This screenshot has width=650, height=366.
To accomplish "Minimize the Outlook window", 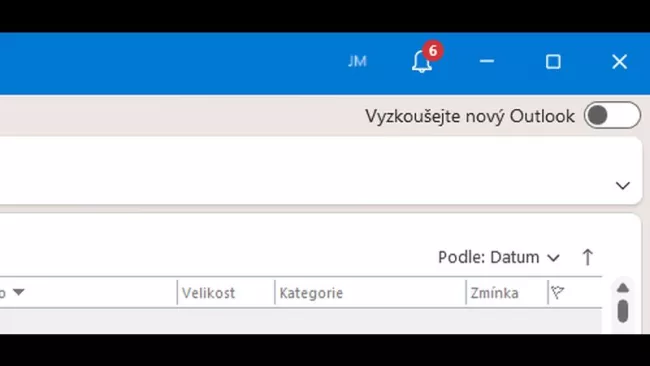I will pyautogui.click(x=487, y=61).
